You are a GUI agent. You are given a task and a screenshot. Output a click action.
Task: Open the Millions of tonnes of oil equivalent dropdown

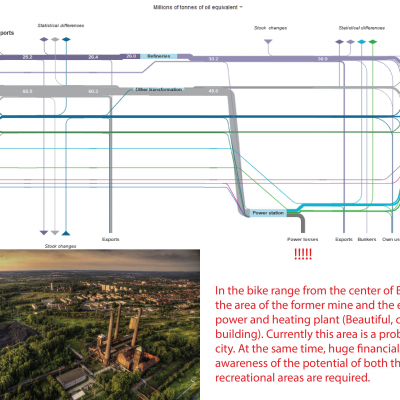[x=198, y=7]
